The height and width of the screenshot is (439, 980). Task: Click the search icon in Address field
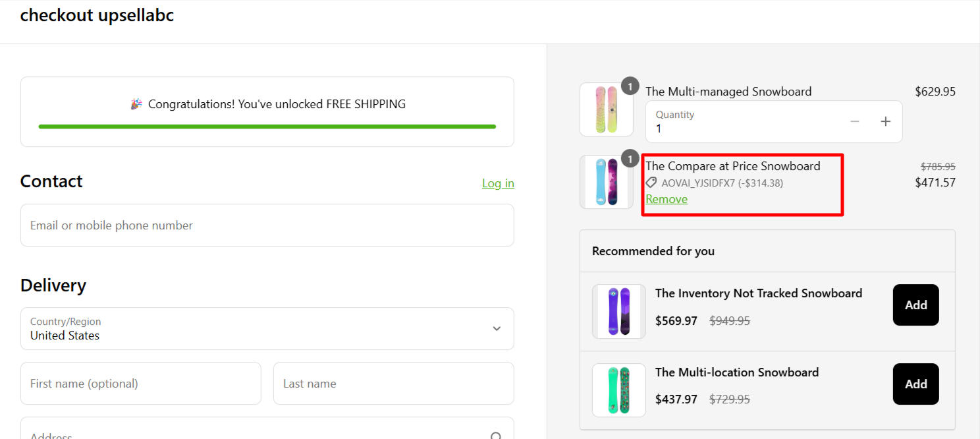497,435
